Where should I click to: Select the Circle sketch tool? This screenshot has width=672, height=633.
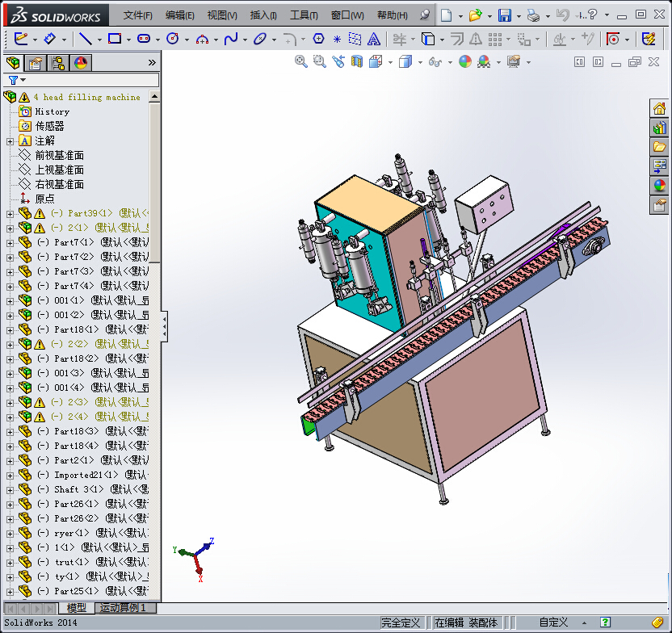coord(172,39)
